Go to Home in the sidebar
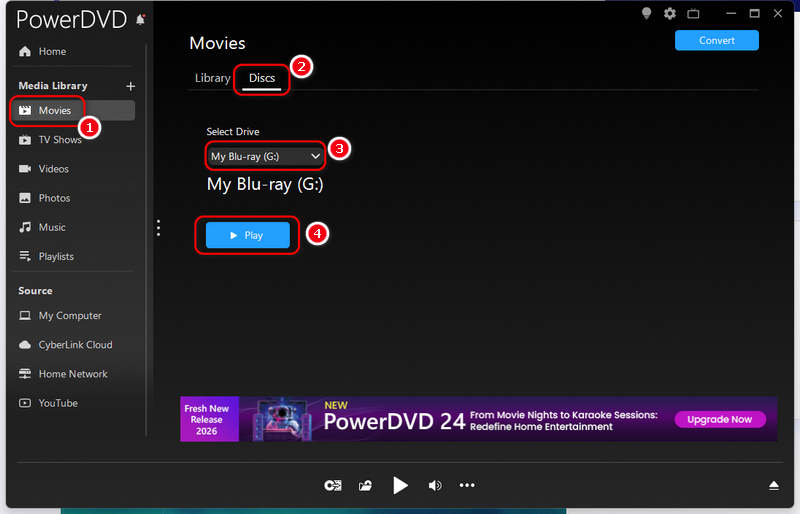This screenshot has height=514, width=800. [52, 52]
